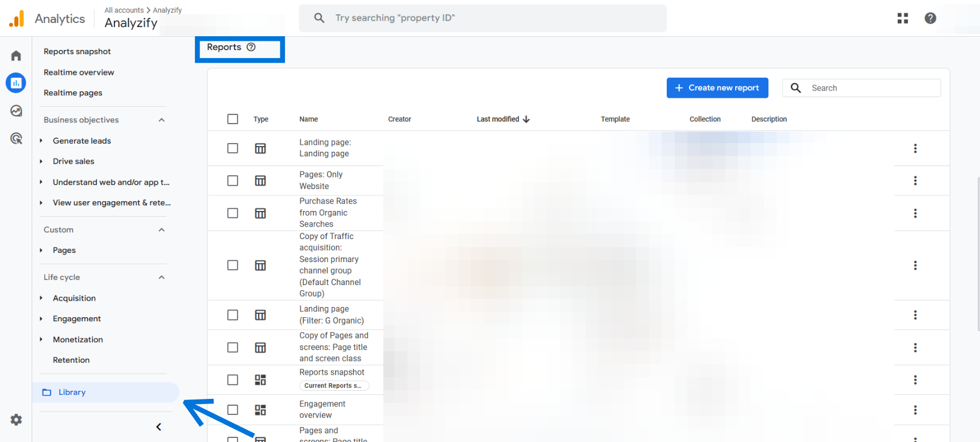Click overview type icon of Engagement overview row
Screen dimensions: 980x442
pos(260,410)
